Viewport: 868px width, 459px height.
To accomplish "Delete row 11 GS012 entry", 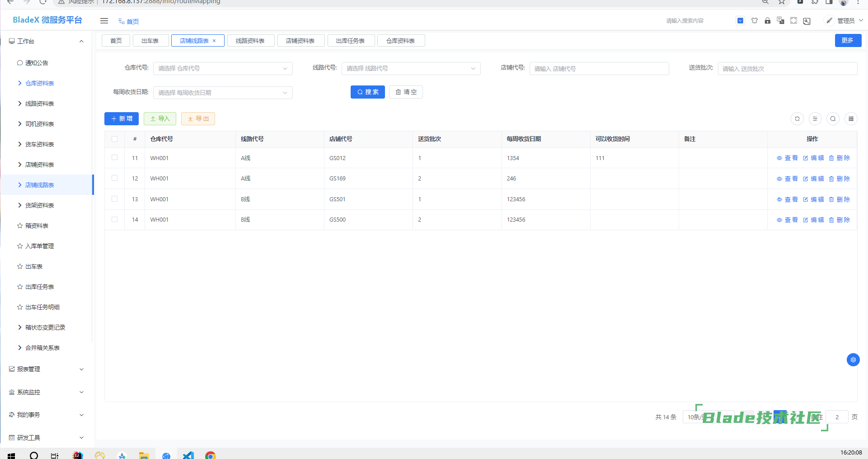I will click(x=840, y=158).
